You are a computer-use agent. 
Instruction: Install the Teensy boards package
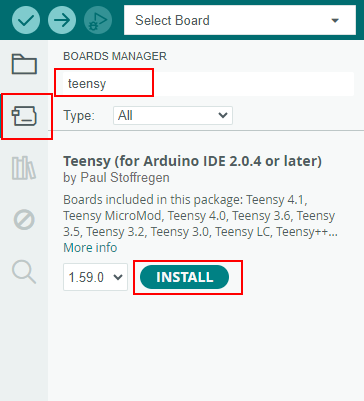click(x=184, y=277)
